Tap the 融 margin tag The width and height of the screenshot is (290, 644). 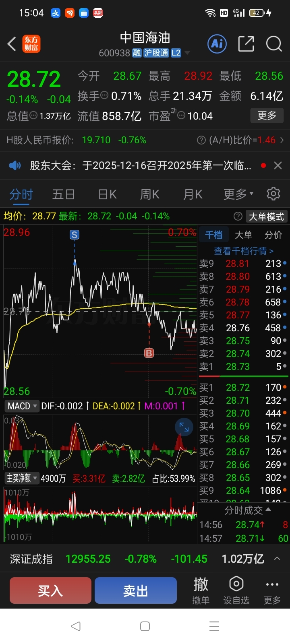(x=137, y=53)
